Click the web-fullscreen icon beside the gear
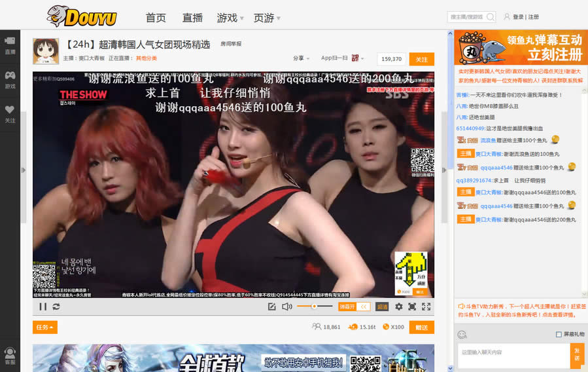Screen dimensions: 588x372 (x=412, y=307)
